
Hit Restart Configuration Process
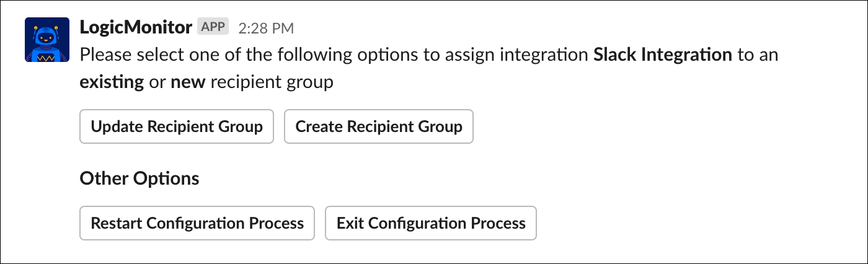tap(197, 223)
